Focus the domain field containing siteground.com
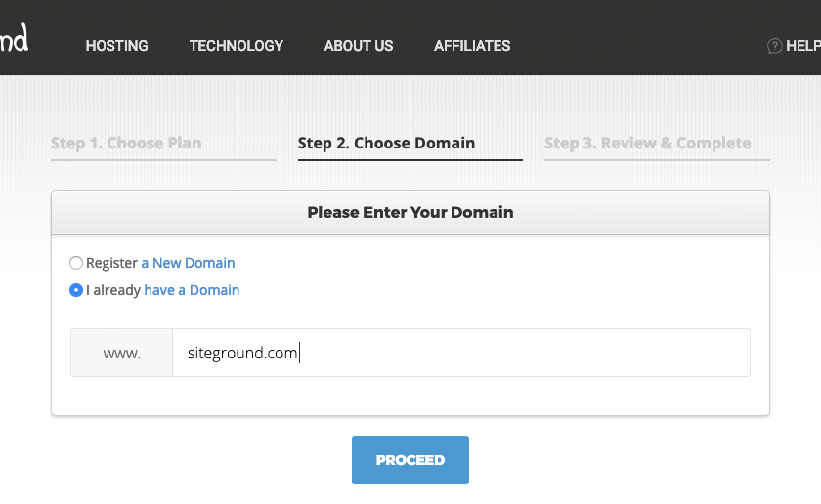Screen dimensions: 821x504 coord(461,353)
